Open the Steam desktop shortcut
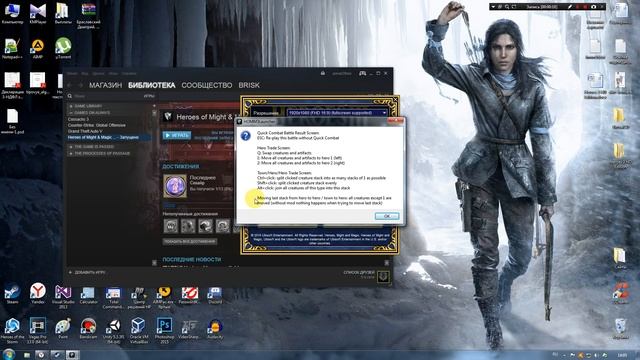The image size is (640, 360). pos(12,294)
